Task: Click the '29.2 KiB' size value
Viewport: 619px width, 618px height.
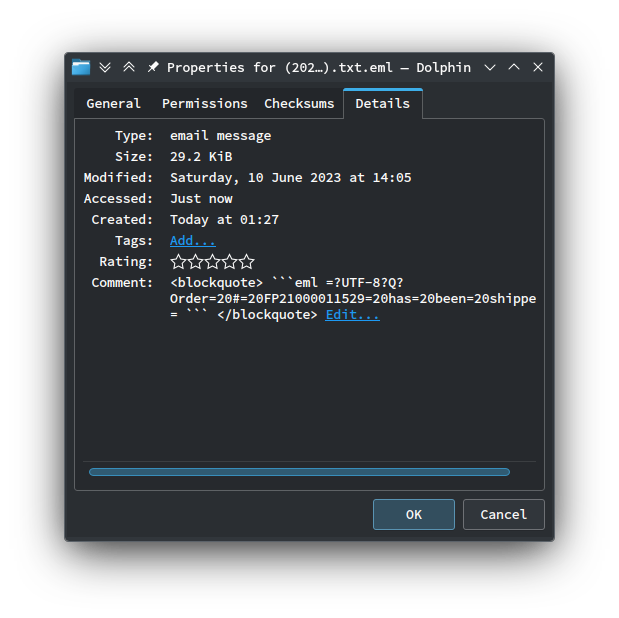Action: click(201, 157)
